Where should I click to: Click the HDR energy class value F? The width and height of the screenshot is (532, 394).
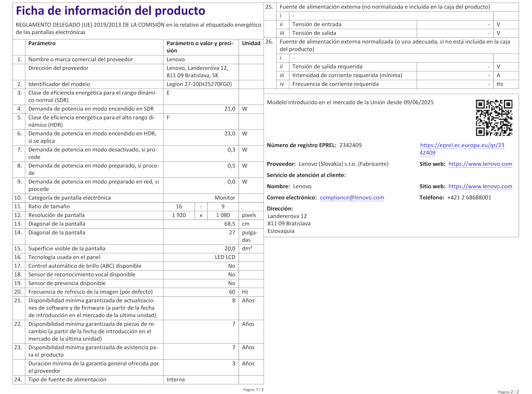(x=168, y=118)
